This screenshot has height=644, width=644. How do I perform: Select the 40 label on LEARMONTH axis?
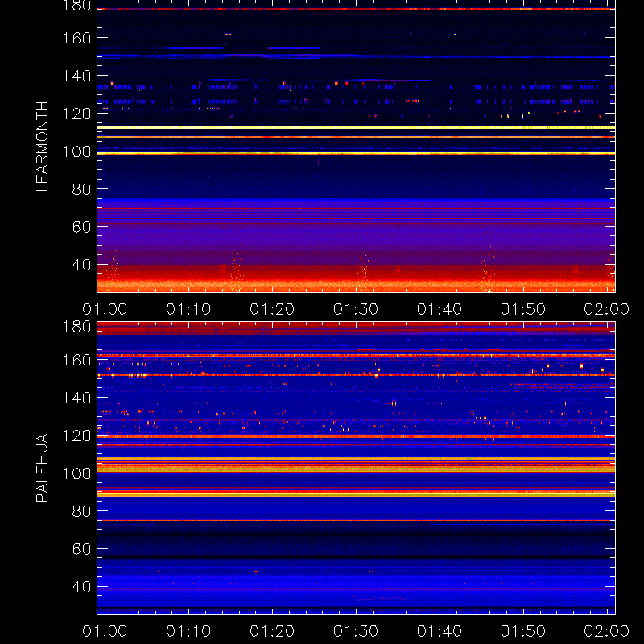(x=81, y=265)
